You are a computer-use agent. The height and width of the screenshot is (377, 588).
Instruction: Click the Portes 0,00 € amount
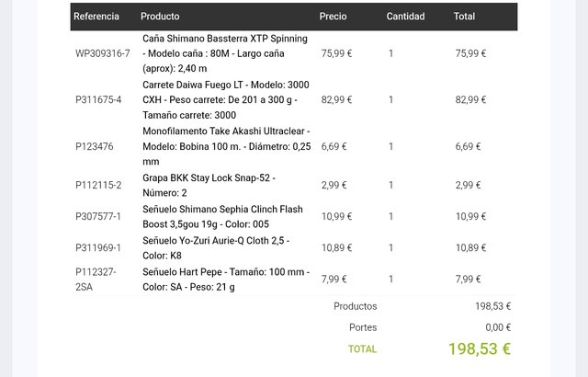click(498, 327)
